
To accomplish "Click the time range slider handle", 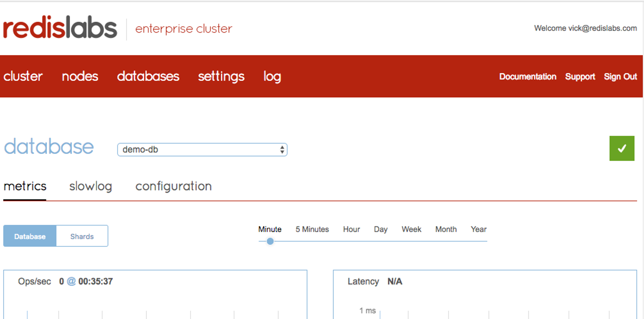I will click(x=270, y=241).
